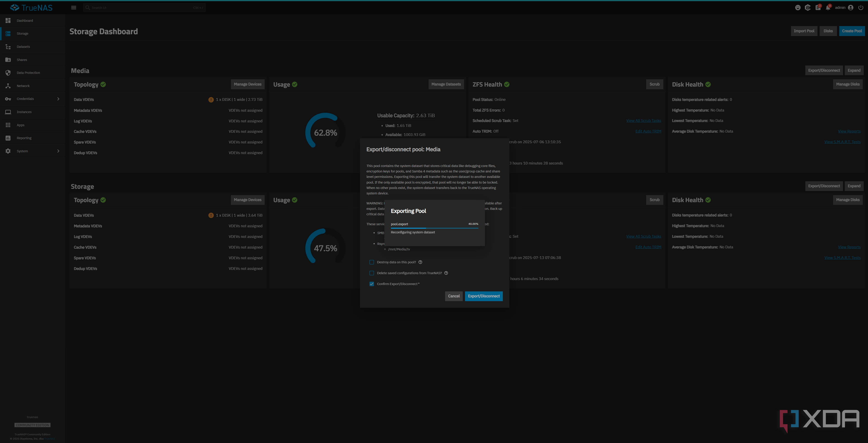Open Shares in the sidebar

pos(32,60)
